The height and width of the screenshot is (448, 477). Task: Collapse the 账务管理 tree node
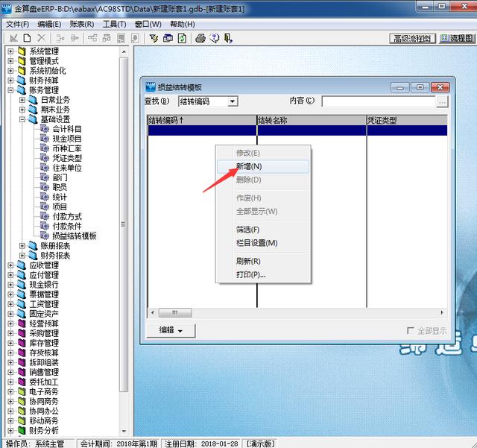tap(10, 90)
